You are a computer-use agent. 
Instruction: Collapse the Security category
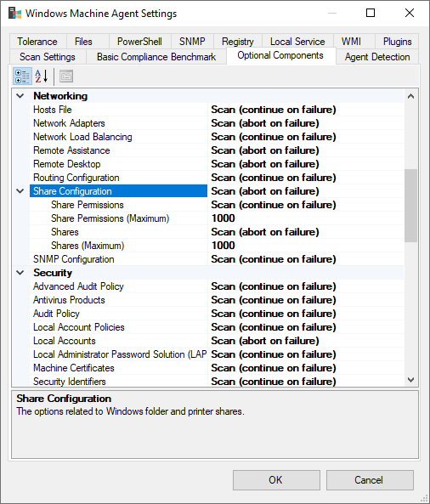(20, 273)
